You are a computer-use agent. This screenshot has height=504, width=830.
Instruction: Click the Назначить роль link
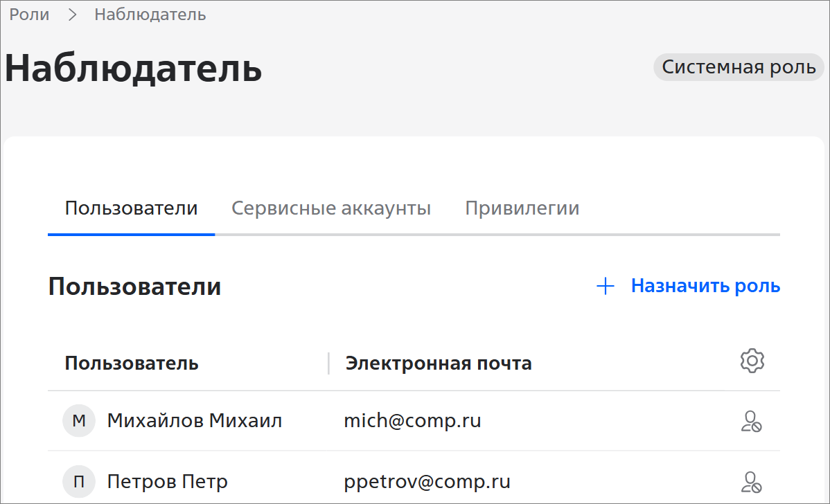tap(705, 286)
